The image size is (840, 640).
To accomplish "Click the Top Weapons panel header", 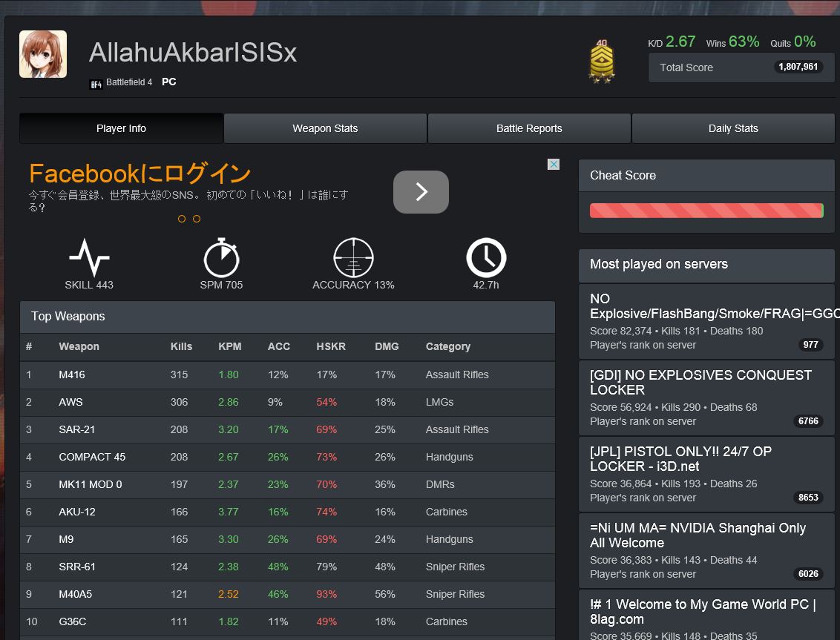I will [287, 317].
